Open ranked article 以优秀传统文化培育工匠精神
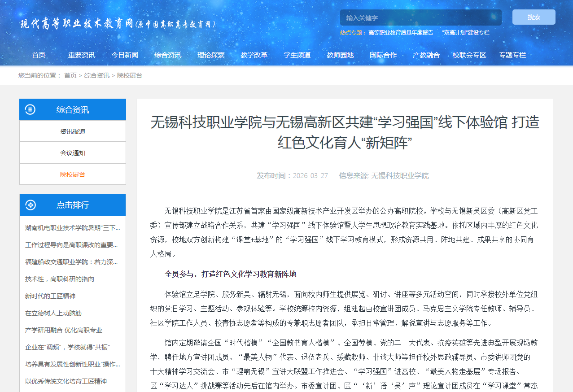573x392 pixels. pos(66,381)
